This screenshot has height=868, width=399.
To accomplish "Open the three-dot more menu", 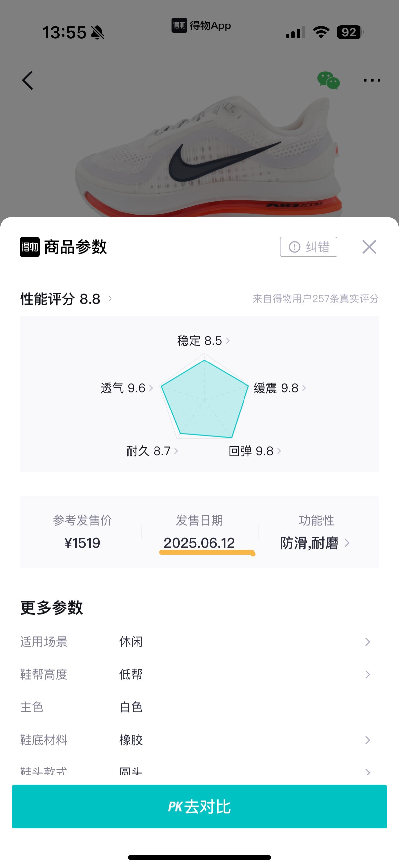I will point(372,80).
